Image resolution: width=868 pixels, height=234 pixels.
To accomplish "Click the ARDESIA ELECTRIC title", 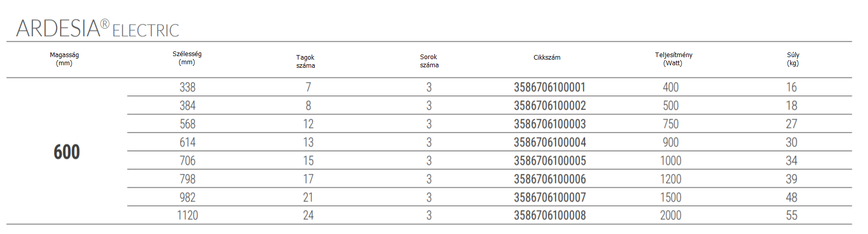I will (x=98, y=28).
